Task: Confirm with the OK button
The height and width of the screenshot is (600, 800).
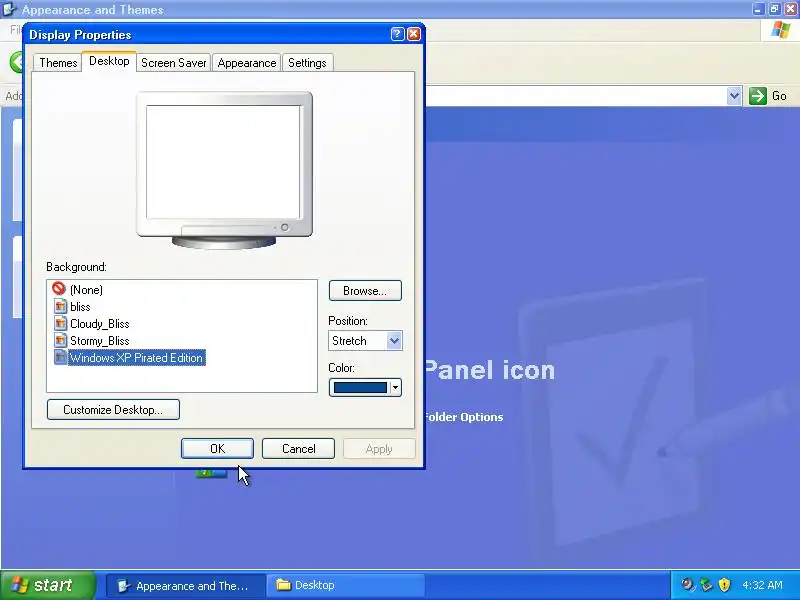Action: [217, 448]
